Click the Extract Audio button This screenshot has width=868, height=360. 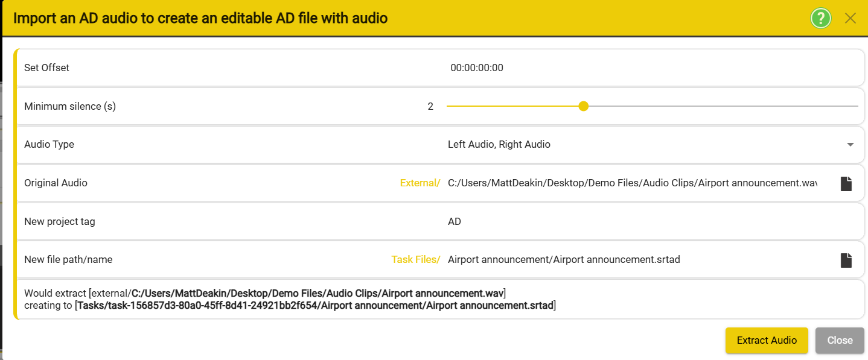[767, 340]
